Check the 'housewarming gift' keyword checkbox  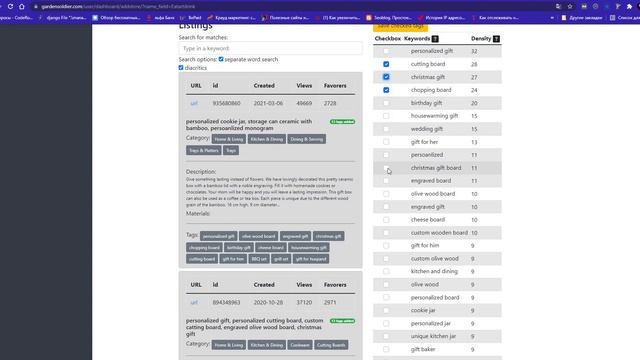click(386, 116)
